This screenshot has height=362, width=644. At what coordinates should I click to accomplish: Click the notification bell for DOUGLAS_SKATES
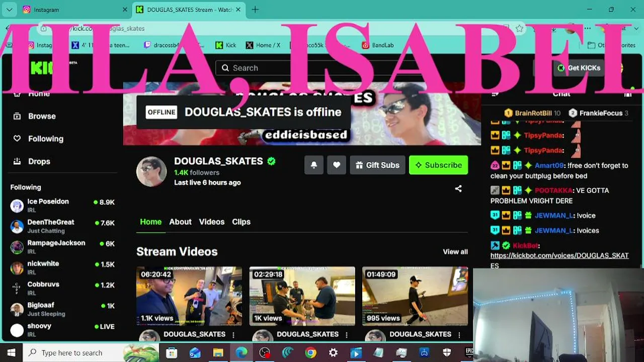[x=314, y=165]
